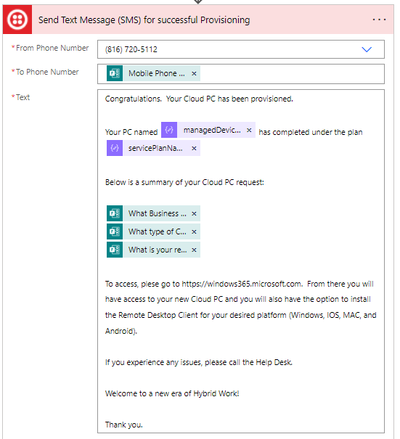The height and width of the screenshot is (439, 400).
Task: Click the action title Send Text Message (SMS)
Action: (x=144, y=20)
